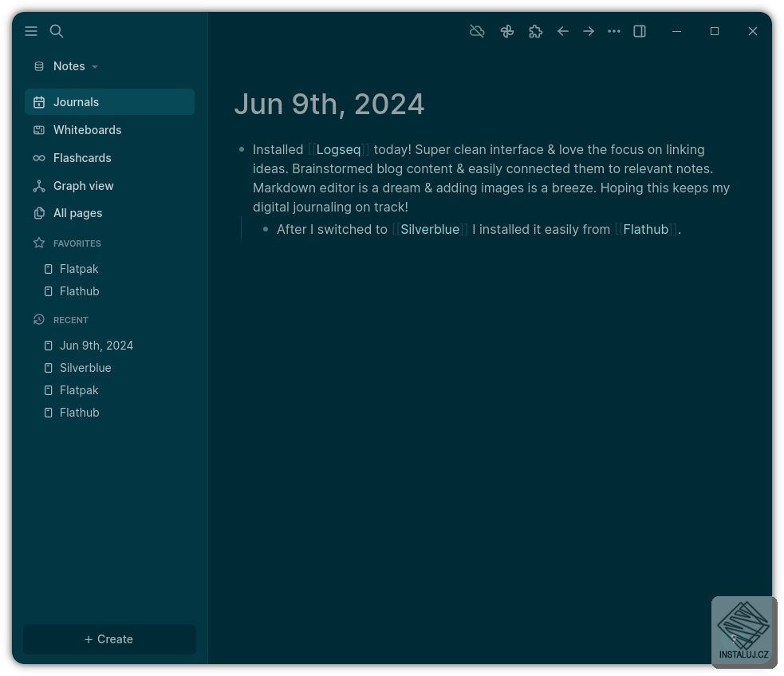Go back with the left arrow
Viewport: 784px width, 676px height.
[x=563, y=31]
